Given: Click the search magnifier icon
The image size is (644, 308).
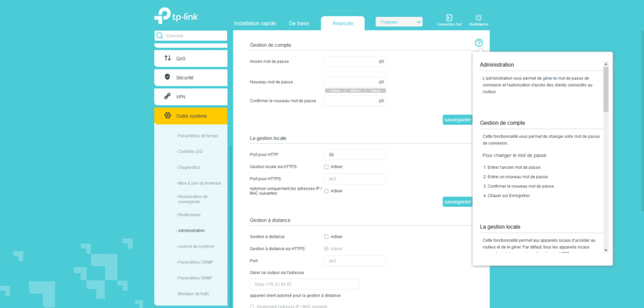Looking at the screenshot, I should click(x=160, y=36).
